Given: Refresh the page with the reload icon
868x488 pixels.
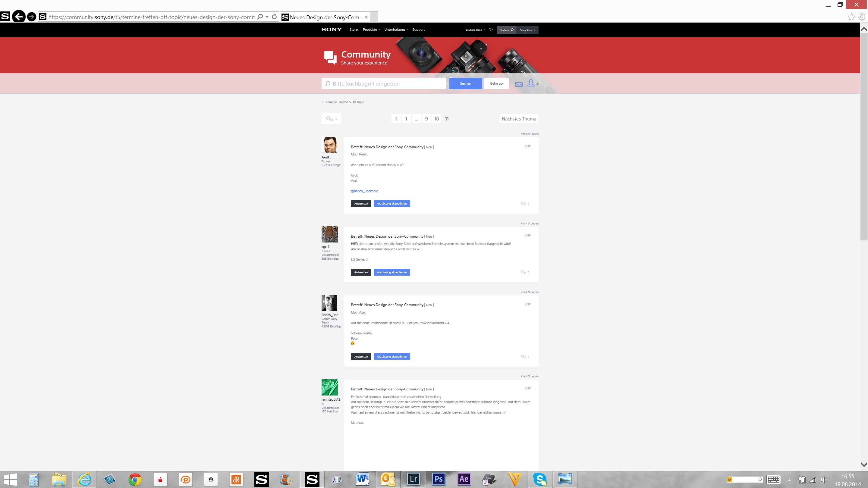Looking at the screenshot, I should 274,17.
